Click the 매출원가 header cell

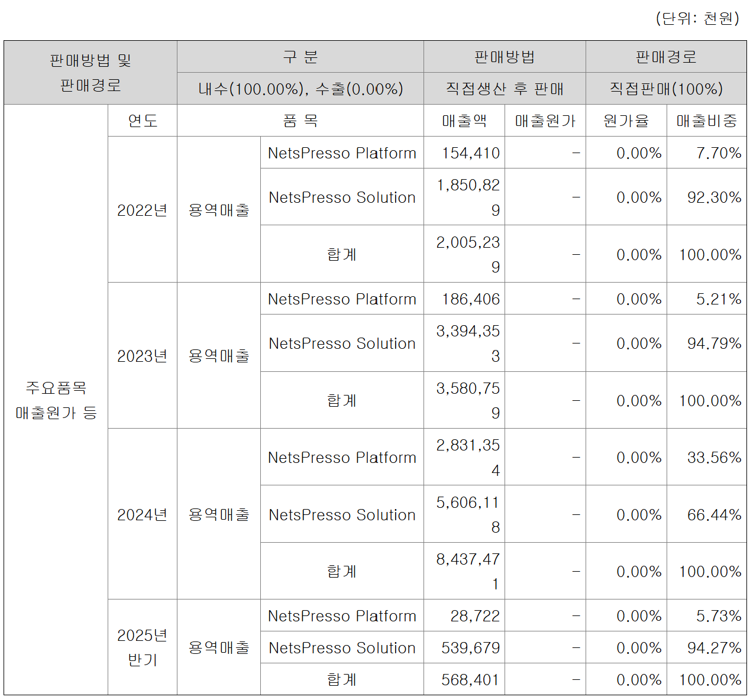(x=545, y=121)
